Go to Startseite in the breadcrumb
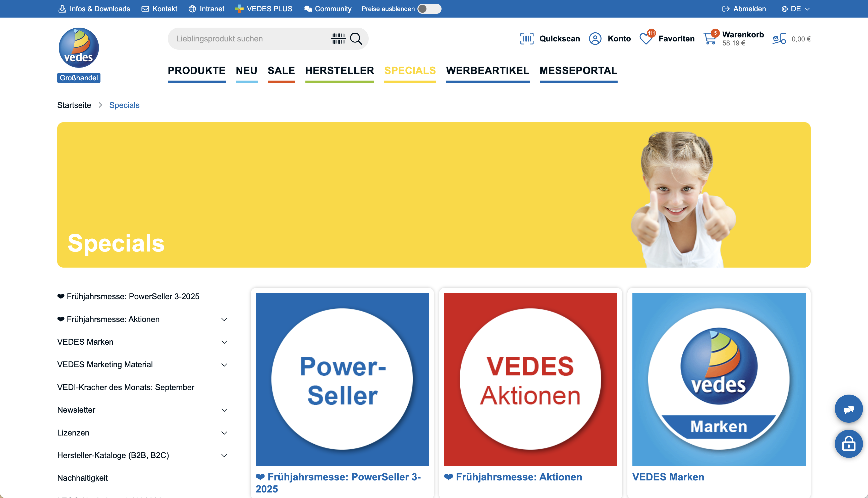The image size is (868, 498). pyautogui.click(x=74, y=105)
